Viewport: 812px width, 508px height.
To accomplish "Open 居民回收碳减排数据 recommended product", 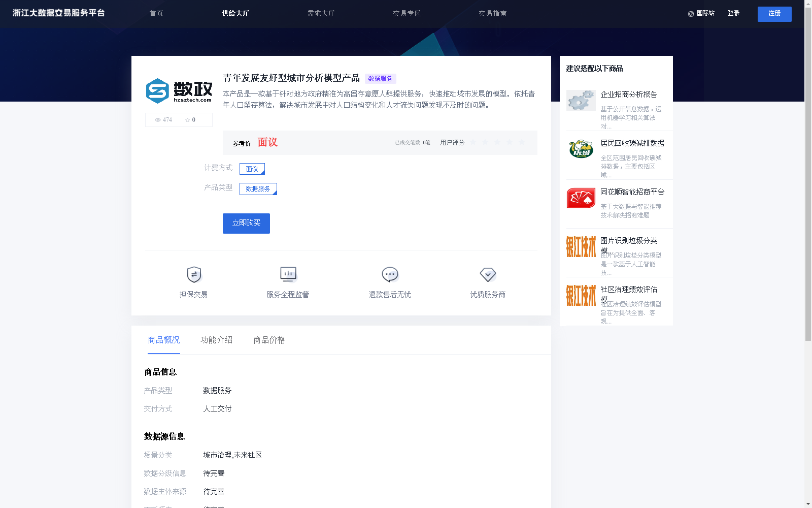I will coord(632,143).
